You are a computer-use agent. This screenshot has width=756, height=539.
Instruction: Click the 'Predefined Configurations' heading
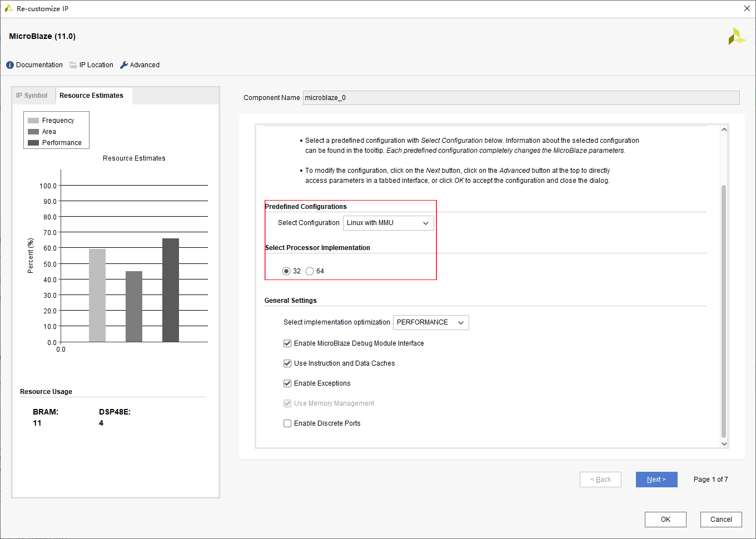pos(306,207)
